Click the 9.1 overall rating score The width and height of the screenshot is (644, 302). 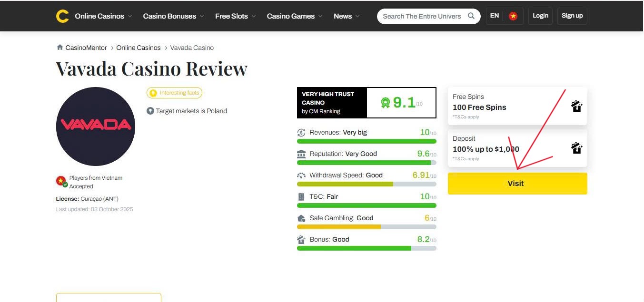[404, 102]
